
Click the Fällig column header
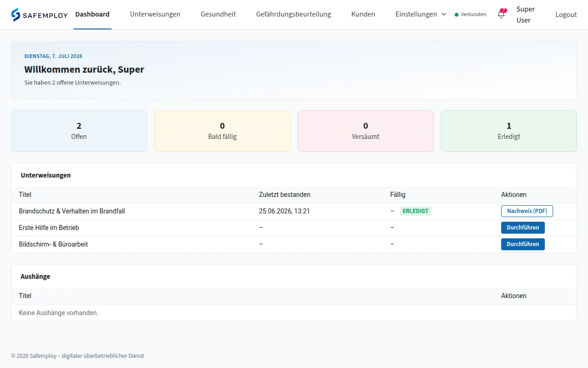pos(398,195)
